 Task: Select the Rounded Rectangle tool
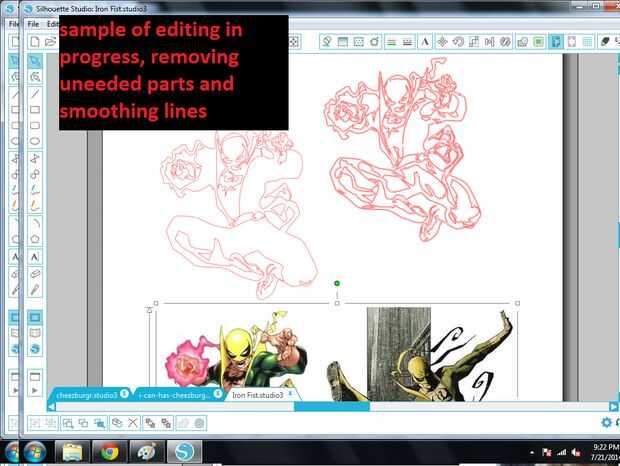(x=35, y=125)
